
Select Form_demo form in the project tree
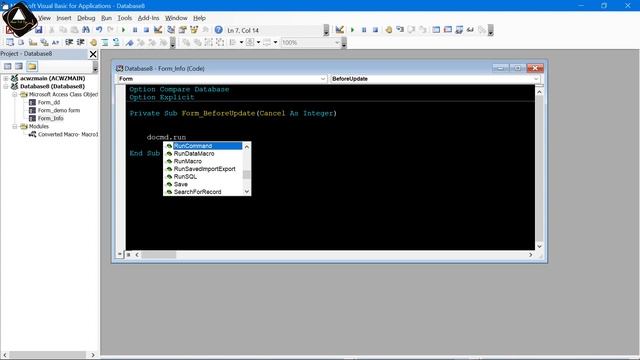58,110
